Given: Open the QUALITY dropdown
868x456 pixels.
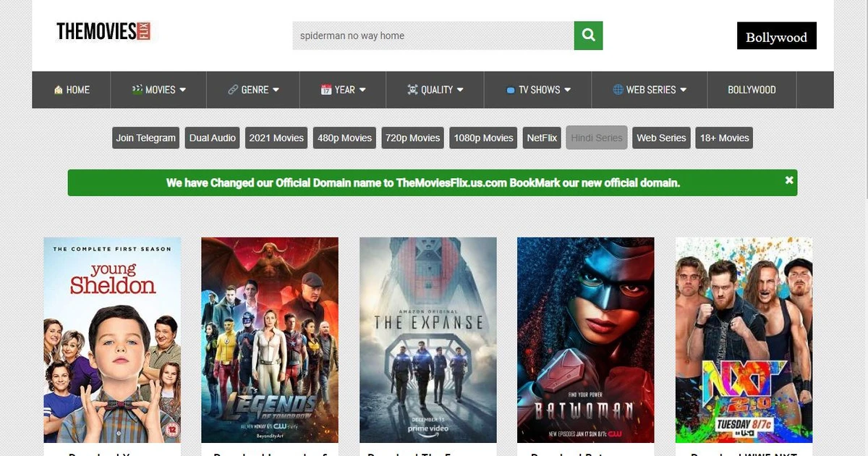Looking at the screenshot, I should point(434,90).
